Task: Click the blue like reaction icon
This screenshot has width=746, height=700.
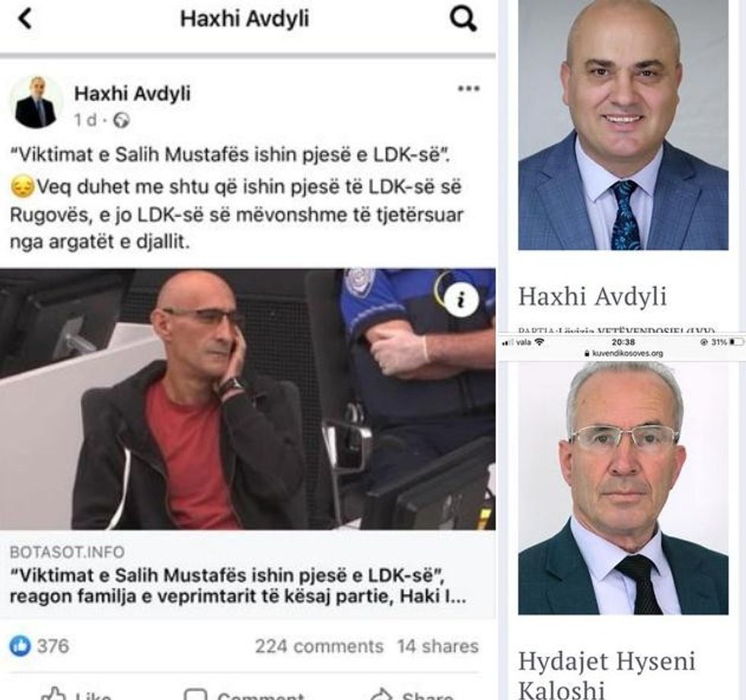Action: (x=20, y=646)
